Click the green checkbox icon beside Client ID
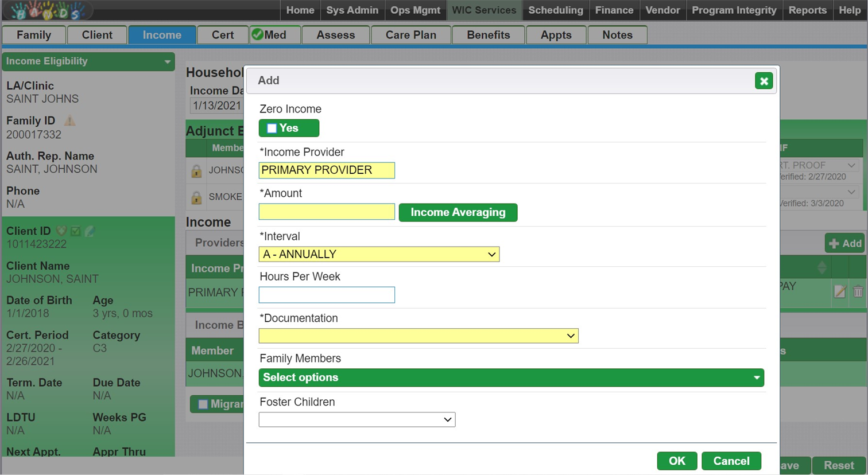 (75, 231)
